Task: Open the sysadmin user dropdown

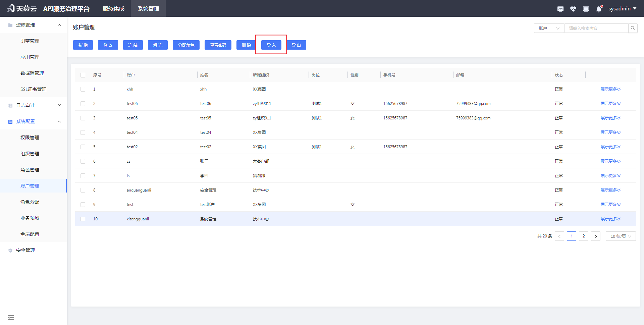Action: [x=622, y=8]
